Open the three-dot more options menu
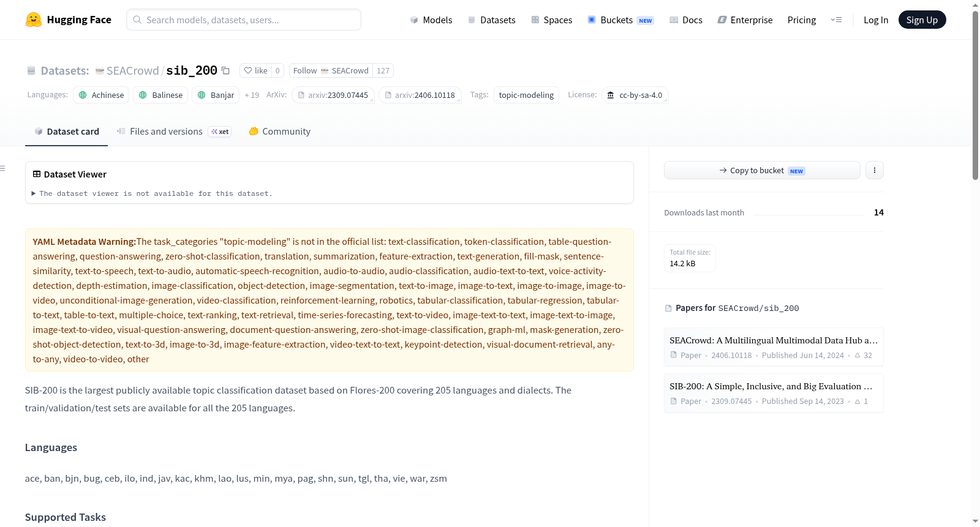980x527 pixels. pyautogui.click(x=874, y=170)
